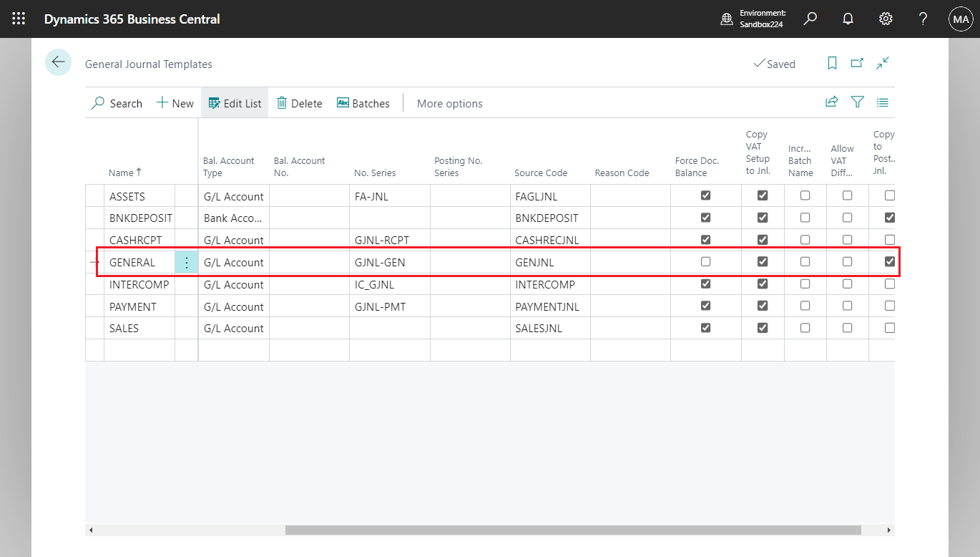Screen dimensions: 980x557
Task: Create a new journal template with New
Action: (175, 103)
